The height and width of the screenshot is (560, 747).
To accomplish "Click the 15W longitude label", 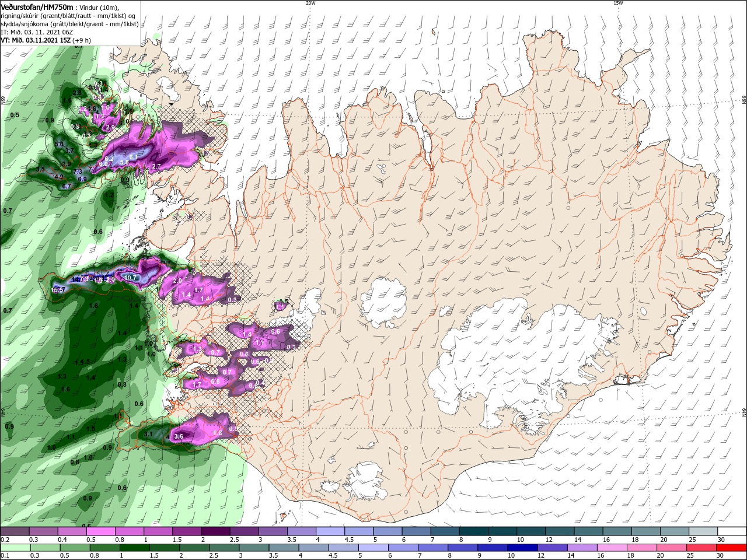I will 618,2.
